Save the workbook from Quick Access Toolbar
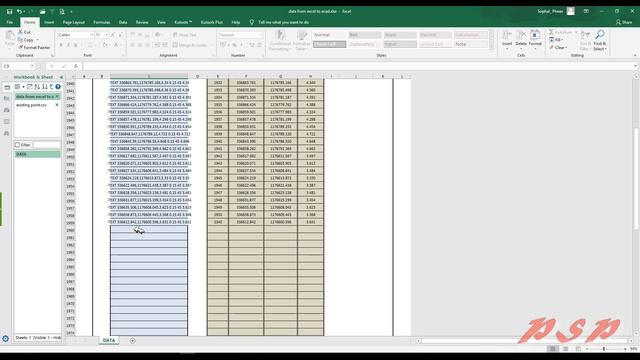Viewport: 640px width, 360px height. (x=9, y=11)
